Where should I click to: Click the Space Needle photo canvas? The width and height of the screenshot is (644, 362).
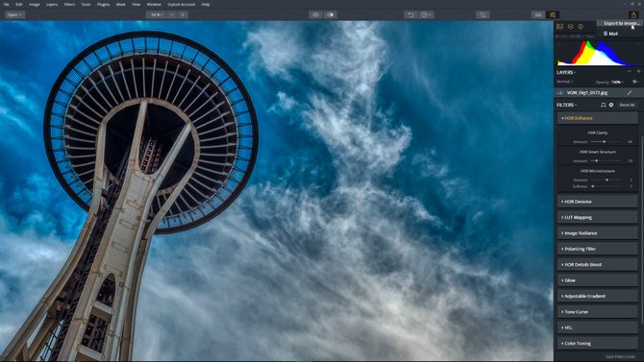277,191
